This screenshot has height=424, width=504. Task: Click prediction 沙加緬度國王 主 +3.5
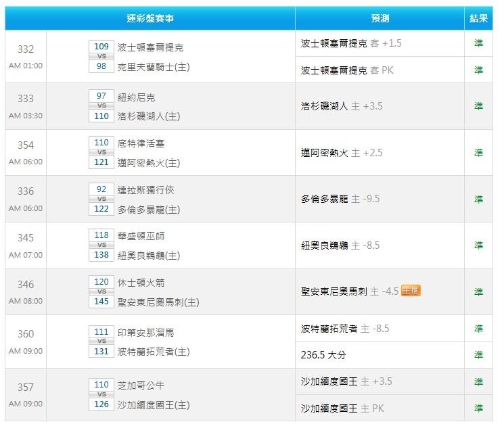click(346, 381)
